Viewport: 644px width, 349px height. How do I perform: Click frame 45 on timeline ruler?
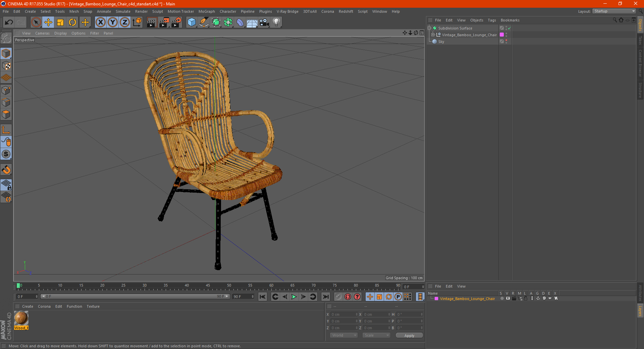(x=208, y=286)
